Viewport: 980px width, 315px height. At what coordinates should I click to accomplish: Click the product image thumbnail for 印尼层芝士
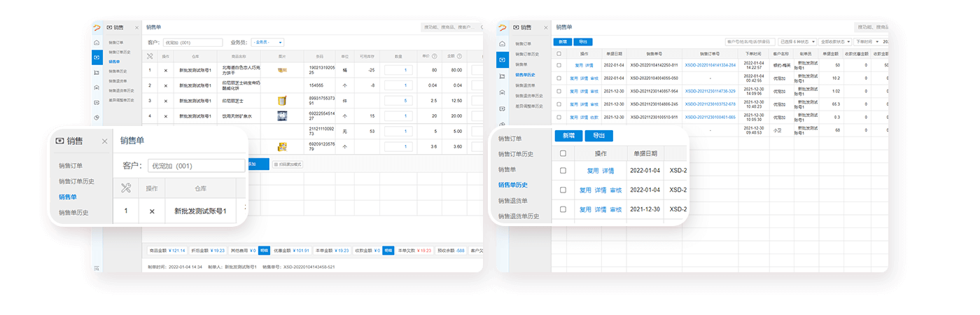point(282,101)
